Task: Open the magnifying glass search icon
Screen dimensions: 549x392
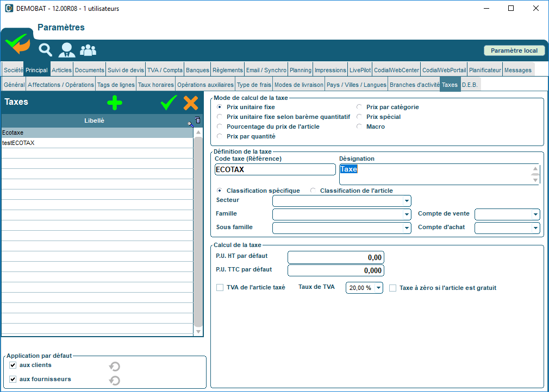Action: coord(46,50)
